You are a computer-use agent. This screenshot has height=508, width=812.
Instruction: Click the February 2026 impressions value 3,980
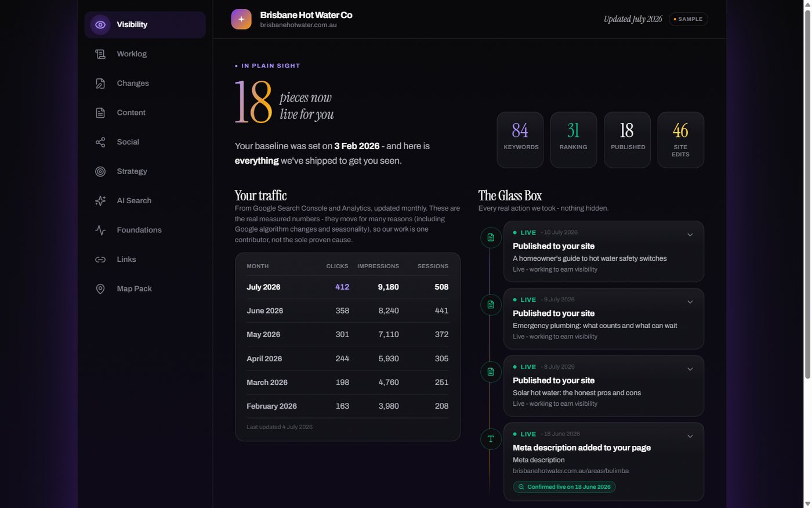click(x=389, y=406)
